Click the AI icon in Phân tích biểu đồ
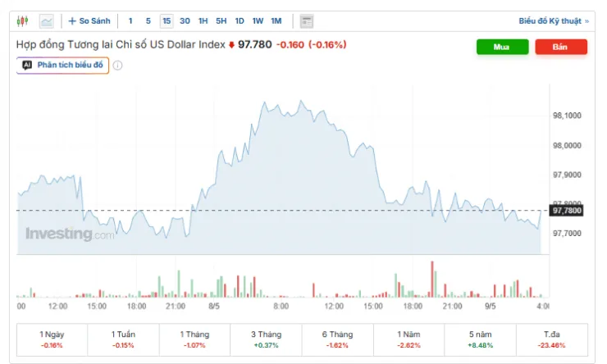 point(27,65)
